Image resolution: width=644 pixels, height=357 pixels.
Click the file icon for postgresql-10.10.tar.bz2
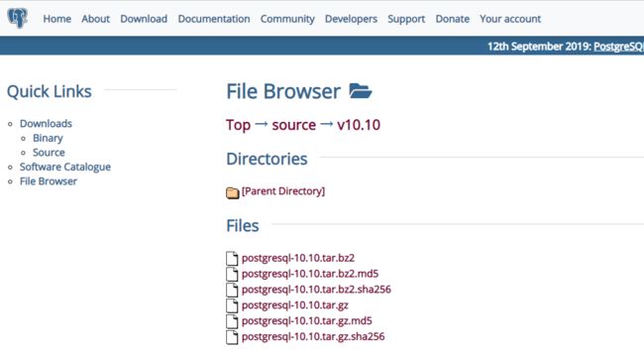(x=232, y=258)
